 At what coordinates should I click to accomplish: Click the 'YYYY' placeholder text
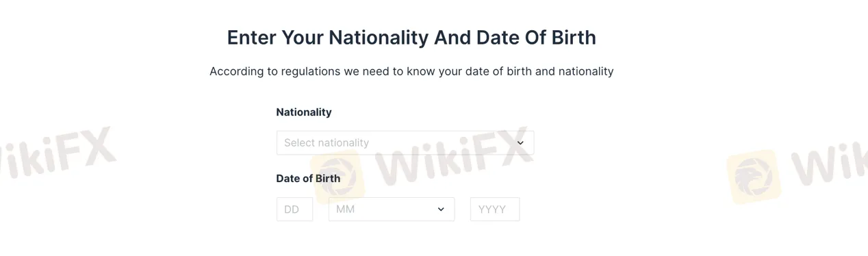(x=492, y=209)
